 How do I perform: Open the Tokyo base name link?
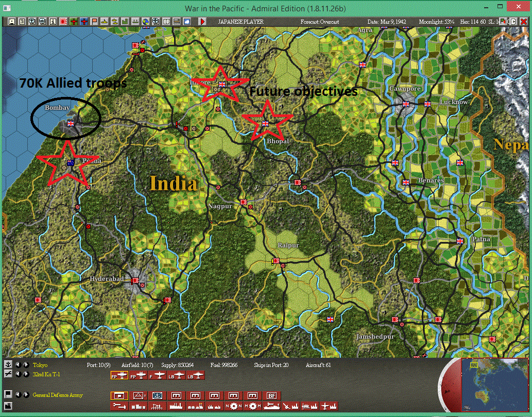(40, 365)
